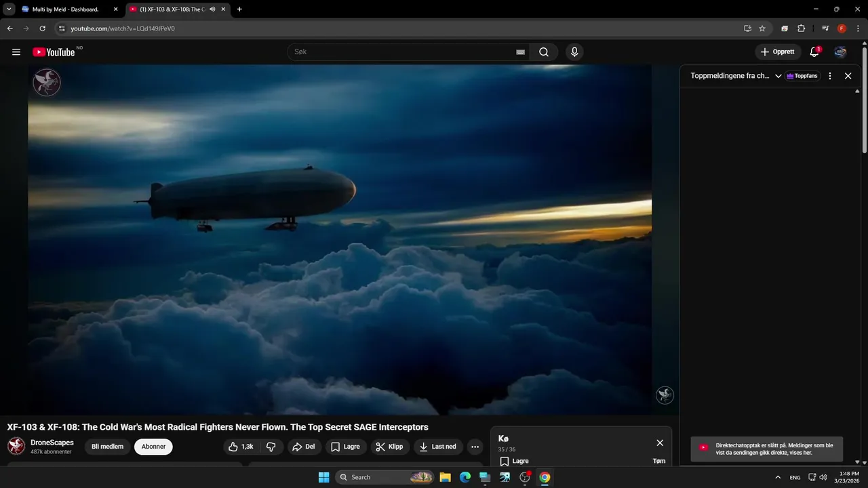The width and height of the screenshot is (868, 488).
Task: Click the address bar URL
Action: 123,28
